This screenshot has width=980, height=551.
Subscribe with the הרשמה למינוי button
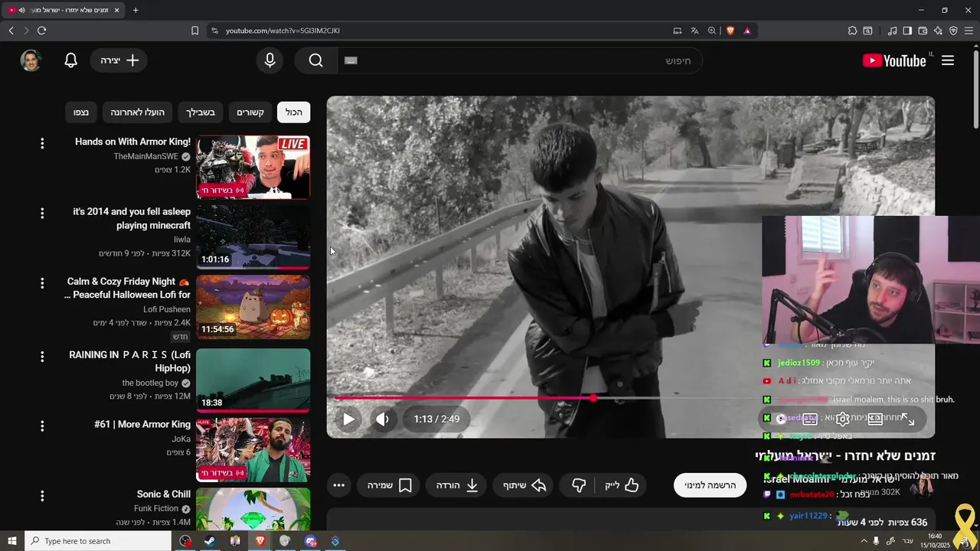coord(710,485)
